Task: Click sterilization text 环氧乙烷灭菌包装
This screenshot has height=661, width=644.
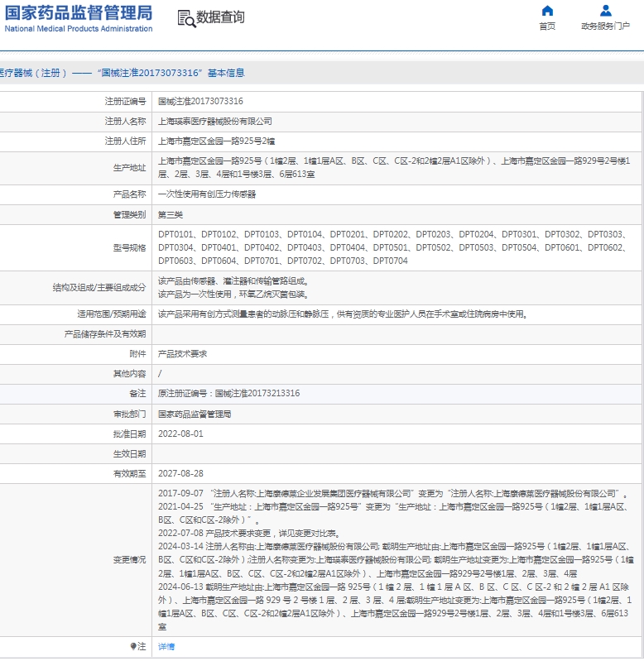Action: point(273,295)
